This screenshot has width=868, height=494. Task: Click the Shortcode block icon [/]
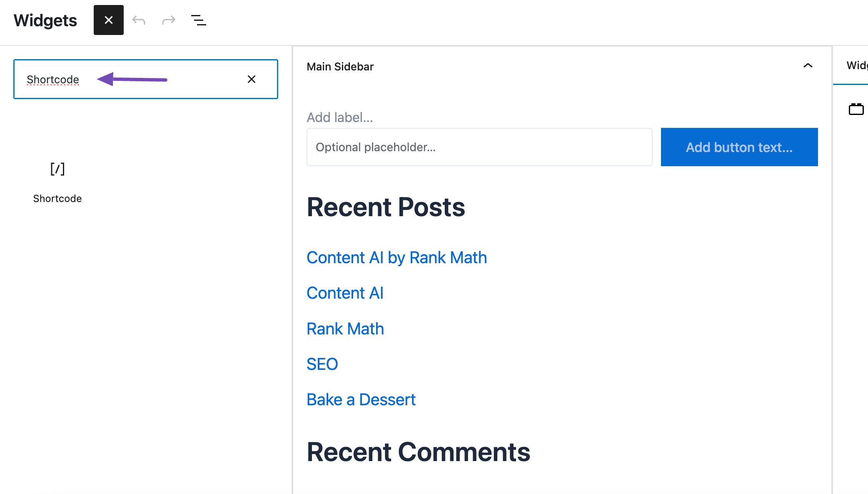point(57,169)
